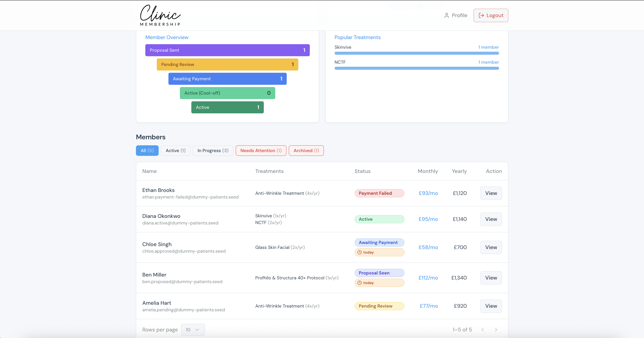Filter members by In Progress (3)
This screenshot has height=338, width=644.
[213, 150]
